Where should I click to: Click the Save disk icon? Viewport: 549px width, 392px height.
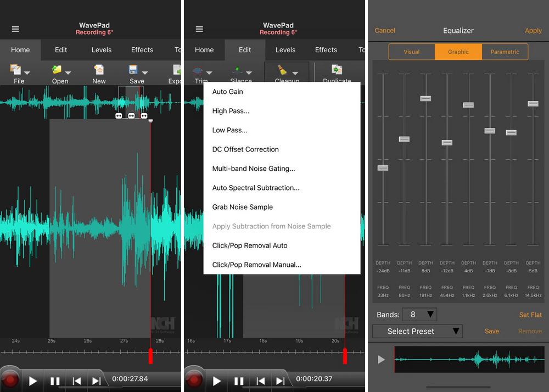pyautogui.click(x=133, y=70)
